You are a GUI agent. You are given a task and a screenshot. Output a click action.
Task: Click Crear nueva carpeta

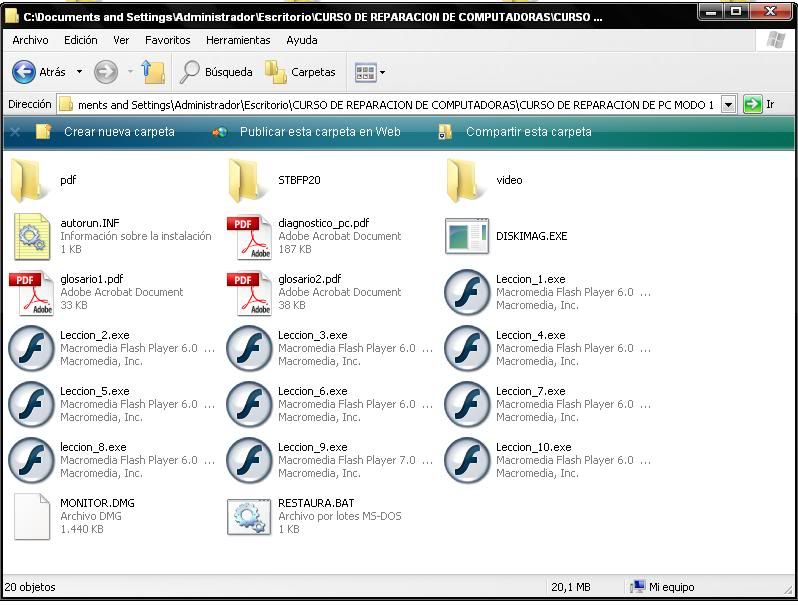(x=119, y=132)
